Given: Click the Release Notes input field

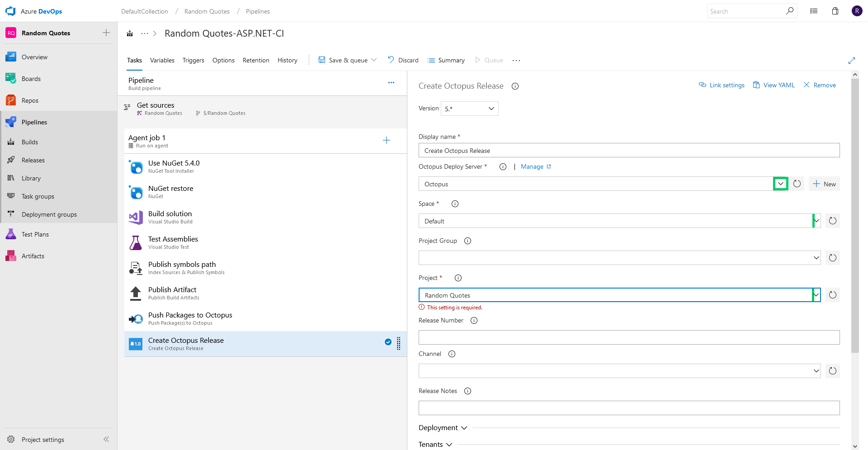Looking at the screenshot, I should click(629, 408).
